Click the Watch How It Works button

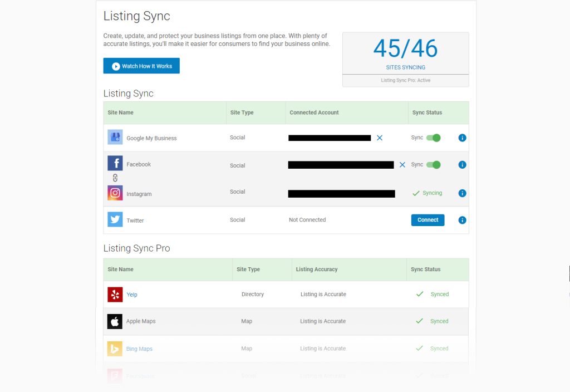click(141, 66)
